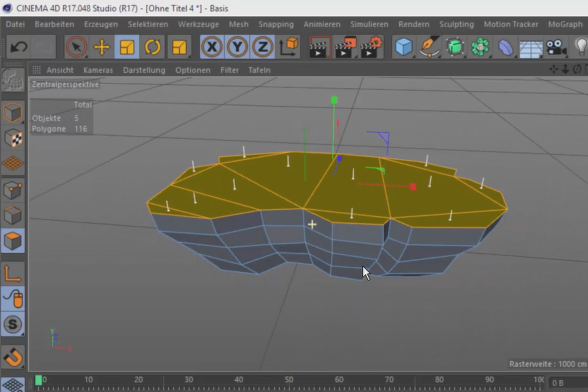588x392 pixels.
Task: Click the Undo arrow icon
Action: [19, 47]
